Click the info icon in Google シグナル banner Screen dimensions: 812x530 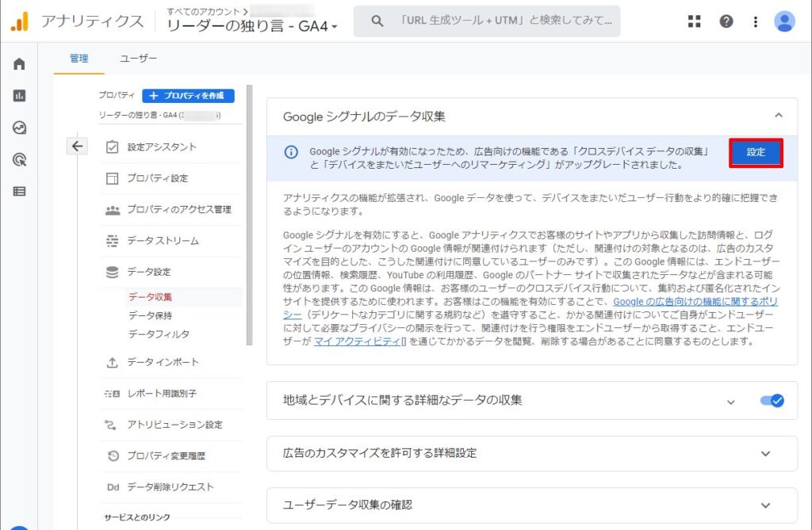pyautogui.click(x=291, y=152)
